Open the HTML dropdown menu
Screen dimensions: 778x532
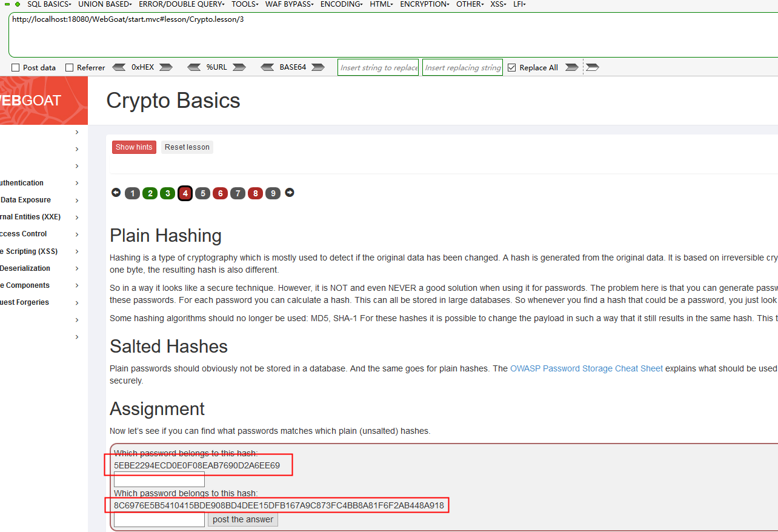click(x=381, y=4)
